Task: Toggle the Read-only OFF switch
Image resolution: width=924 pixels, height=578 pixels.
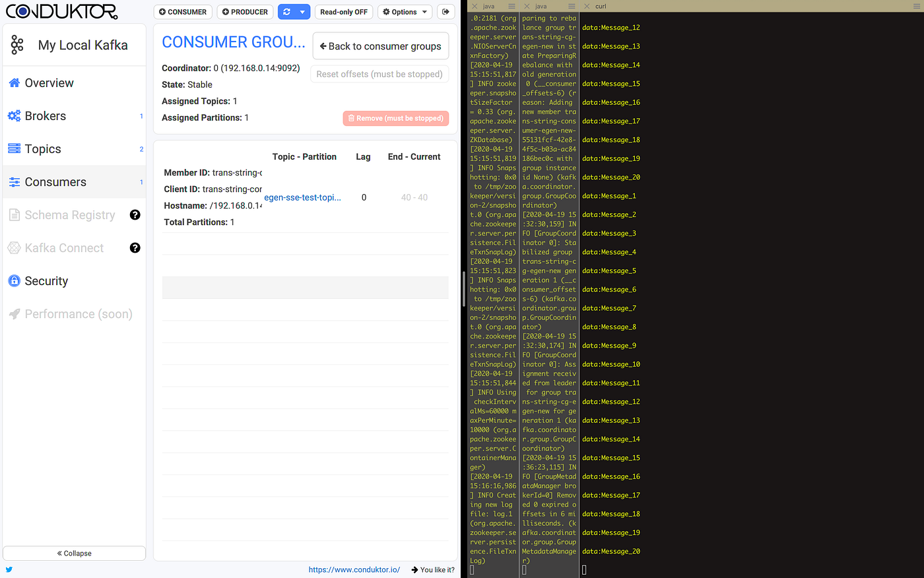Action: pyautogui.click(x=343, y=11)
